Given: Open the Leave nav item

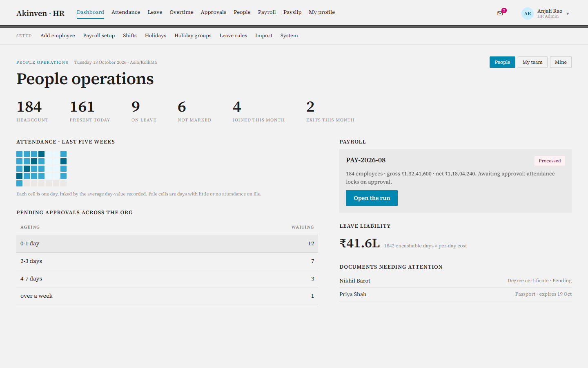Looking at the screenshot, I should click(x=155, y=12).
